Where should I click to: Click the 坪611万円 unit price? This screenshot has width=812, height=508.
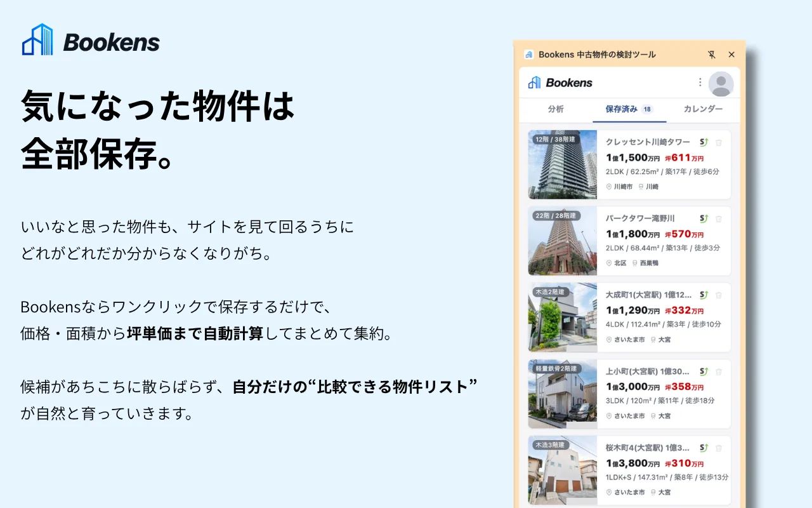684,157
